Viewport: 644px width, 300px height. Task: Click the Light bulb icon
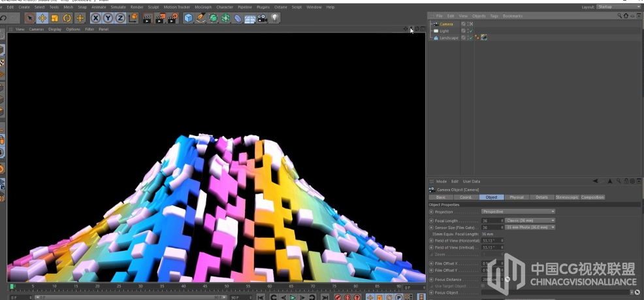275,18
